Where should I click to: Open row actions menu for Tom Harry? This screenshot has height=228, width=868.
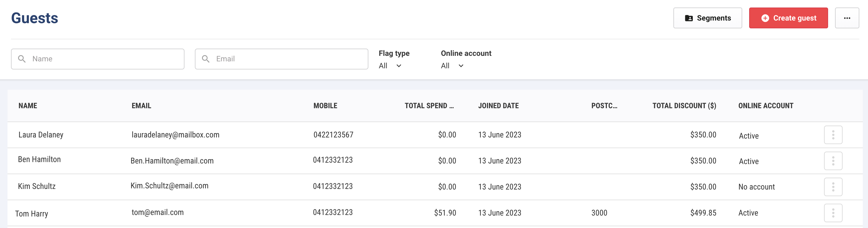pos(833,213)
